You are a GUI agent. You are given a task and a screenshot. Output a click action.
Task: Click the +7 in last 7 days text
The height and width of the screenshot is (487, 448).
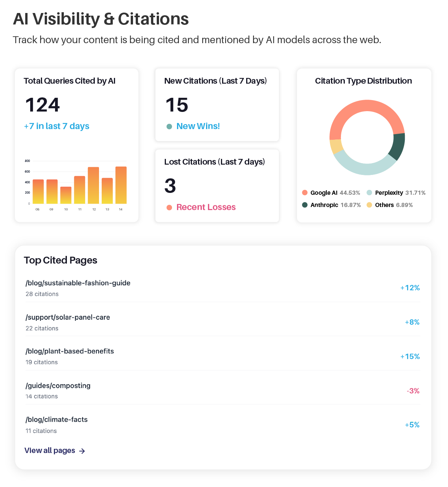57,126
